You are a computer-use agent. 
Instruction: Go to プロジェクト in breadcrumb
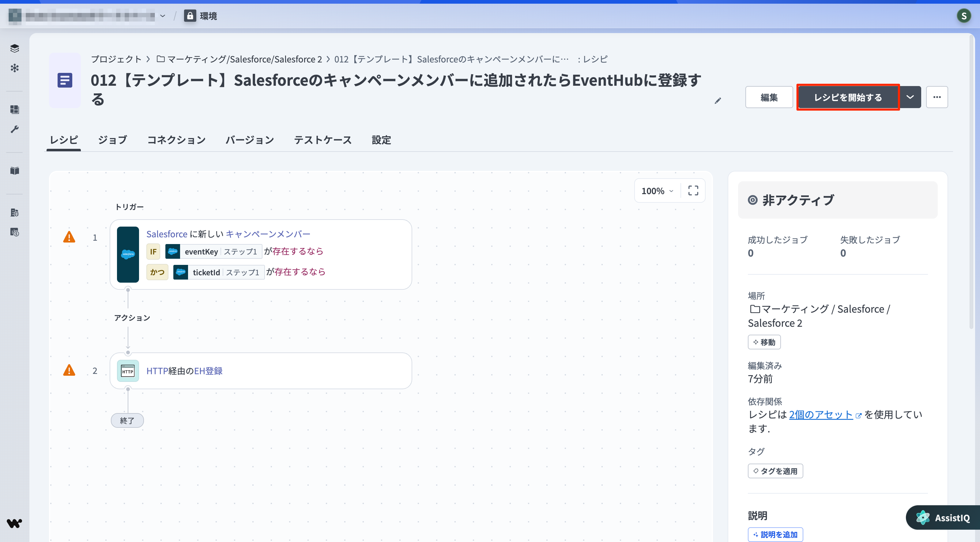point(116,59)
